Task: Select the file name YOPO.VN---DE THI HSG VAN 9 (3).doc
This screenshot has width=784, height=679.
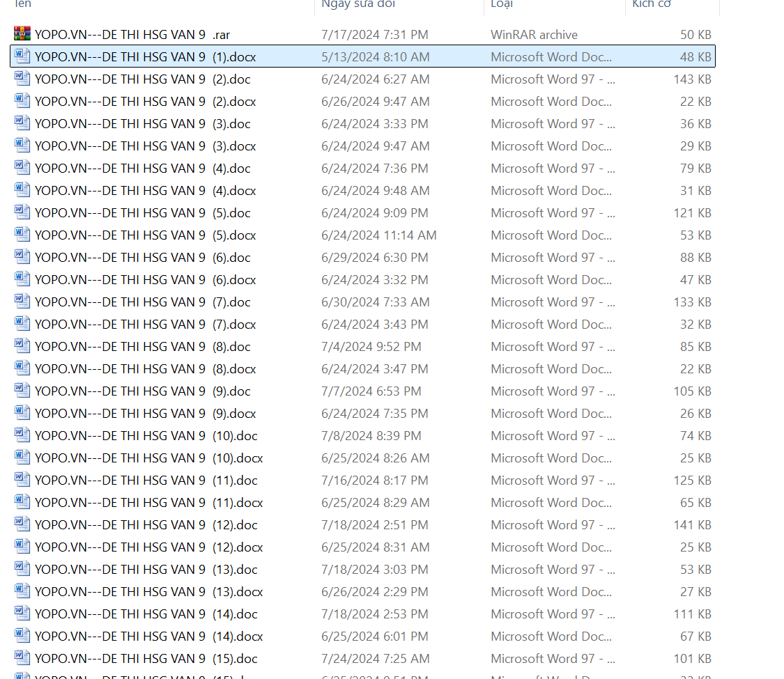Action: coord(143,123)
